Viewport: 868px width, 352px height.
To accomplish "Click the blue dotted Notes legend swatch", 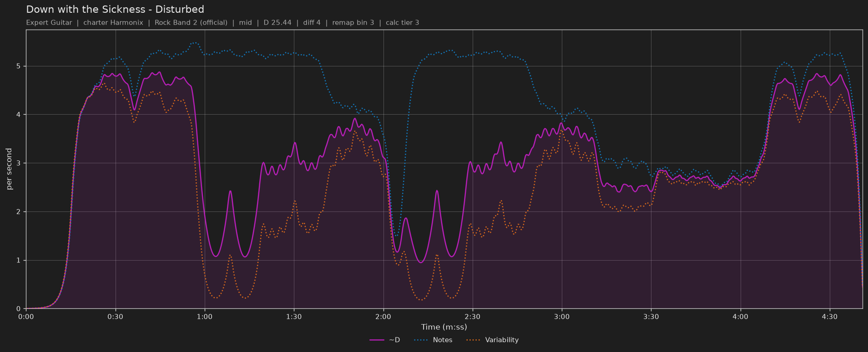I will click(421, 340).
